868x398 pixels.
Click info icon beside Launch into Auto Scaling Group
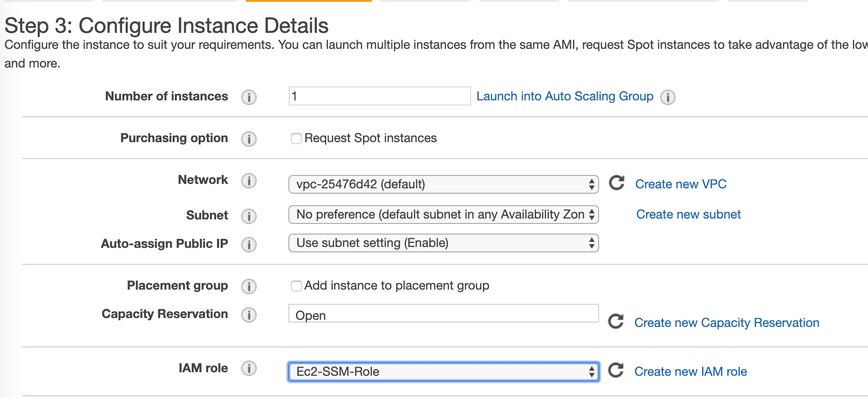point(667,97)
